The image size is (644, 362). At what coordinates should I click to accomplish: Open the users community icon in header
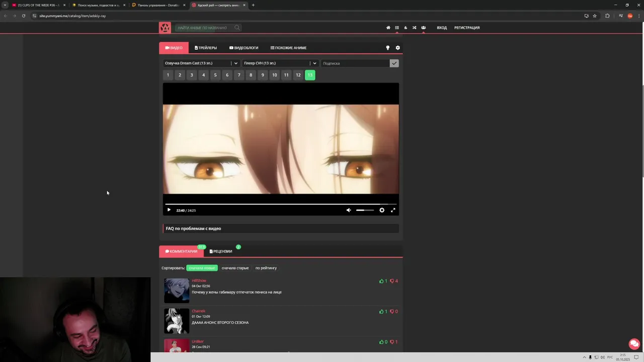[423, 28]
